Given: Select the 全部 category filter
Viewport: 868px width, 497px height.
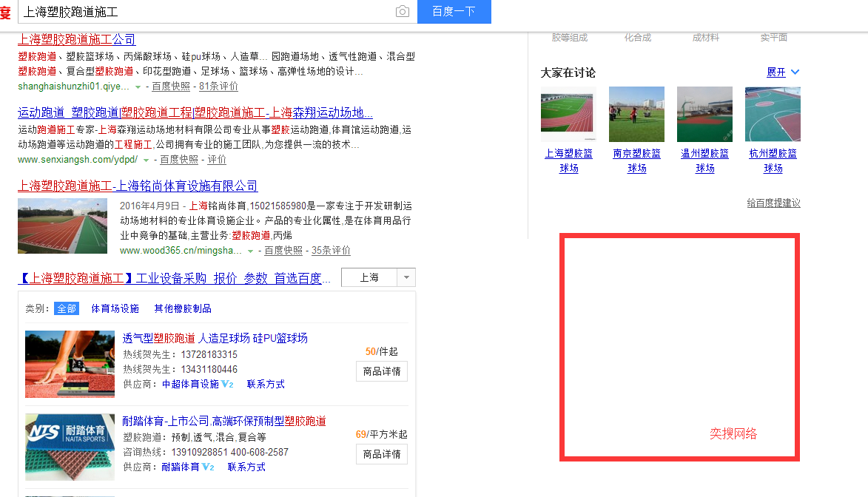Looking at the screenshot, I should tap(67, 308).
